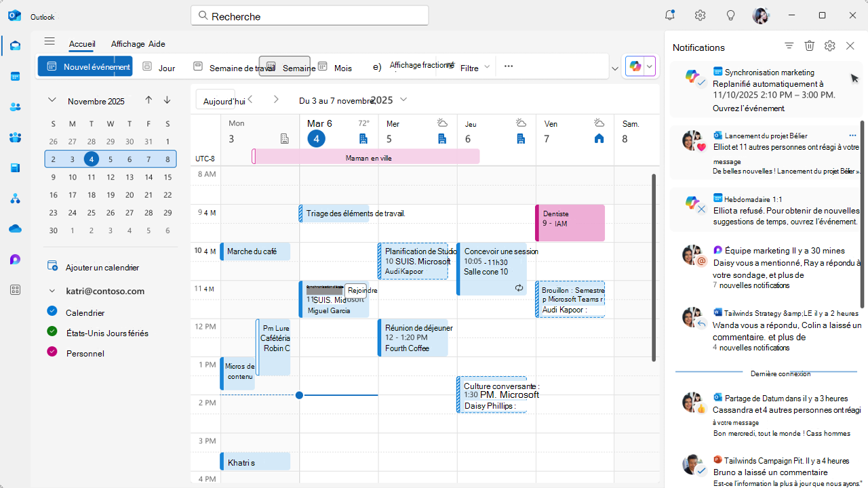
Task: Open the Mail icon in left sidebar
Action: (x=15, y=45)
